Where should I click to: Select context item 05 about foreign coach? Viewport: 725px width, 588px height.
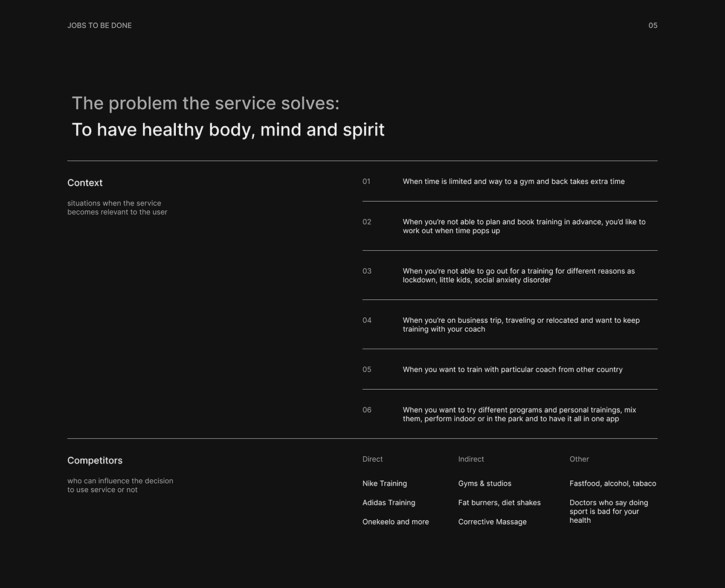point(512,369)
